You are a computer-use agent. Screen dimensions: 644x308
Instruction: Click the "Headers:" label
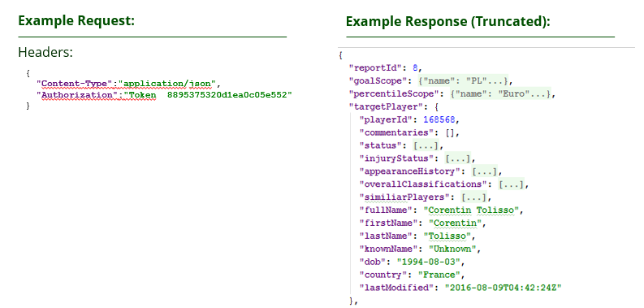[x=45, y=53]
